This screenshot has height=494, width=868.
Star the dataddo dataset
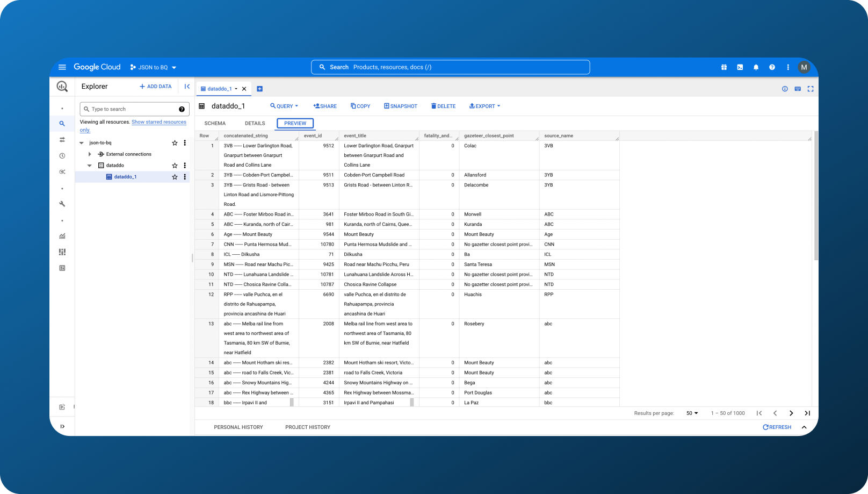point(175,165)
